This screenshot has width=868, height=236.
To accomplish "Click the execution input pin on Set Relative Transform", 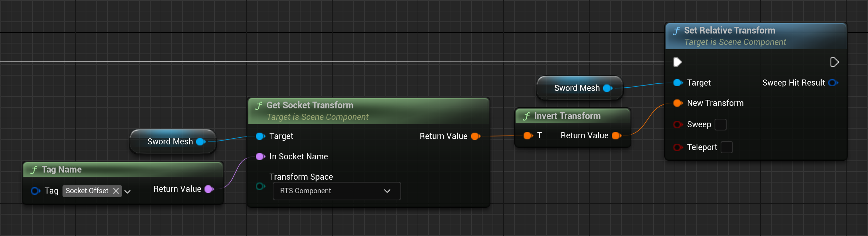I will pyautogui.click(x=677, y=62).
